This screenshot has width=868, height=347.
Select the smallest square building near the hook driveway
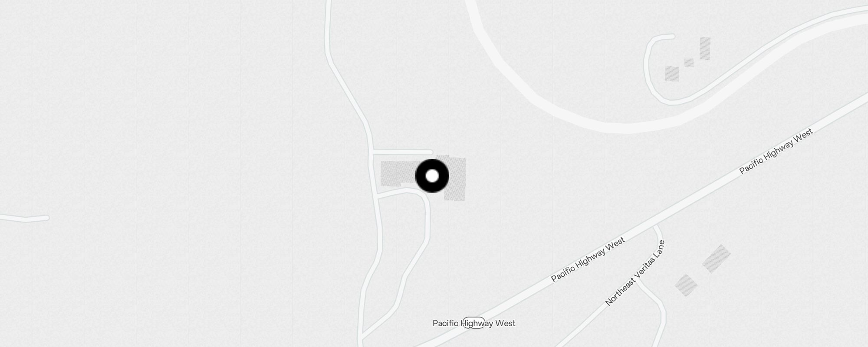tap(689, 63)
